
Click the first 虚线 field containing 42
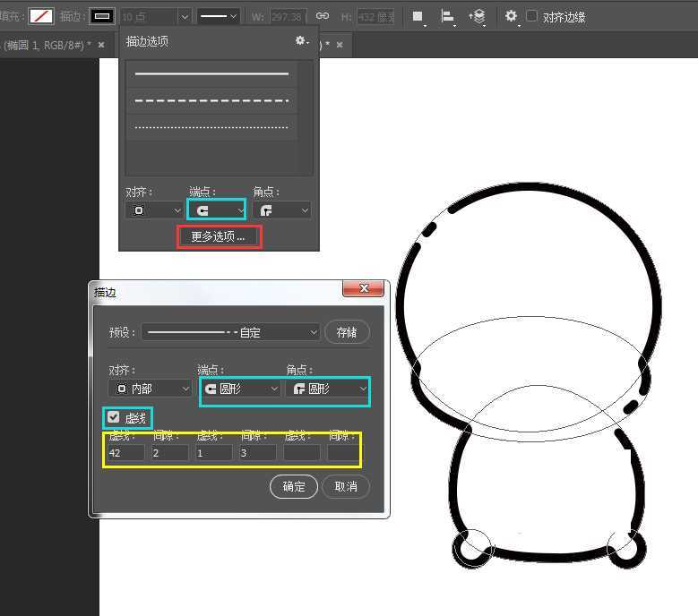coord(125,453)
